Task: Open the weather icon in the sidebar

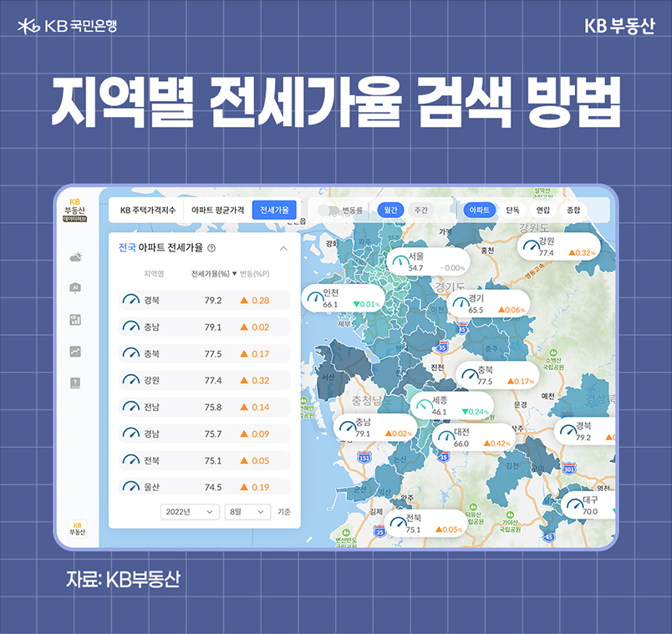Action: (76, 257)
